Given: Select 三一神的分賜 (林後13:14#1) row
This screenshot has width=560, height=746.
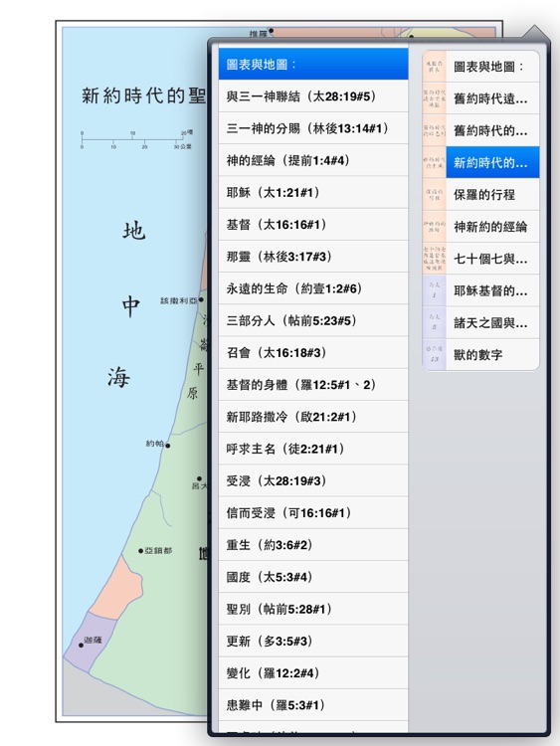Looking at the screenshot, I should (313, 128).
